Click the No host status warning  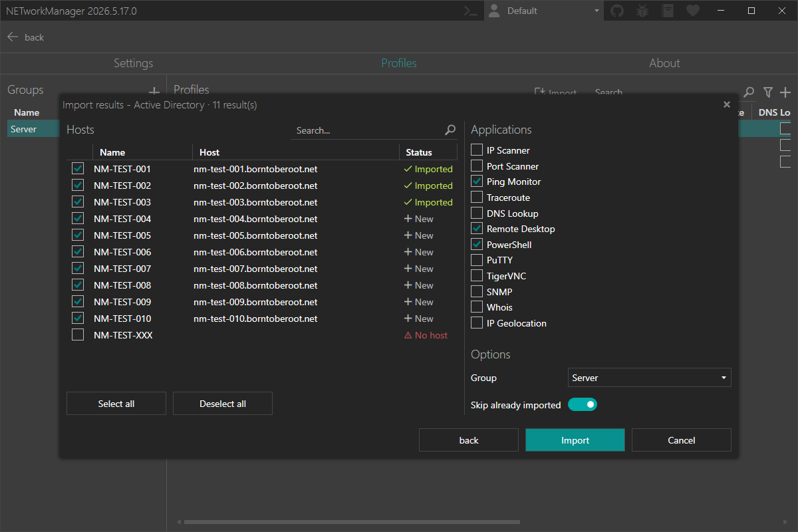point(426,335)
